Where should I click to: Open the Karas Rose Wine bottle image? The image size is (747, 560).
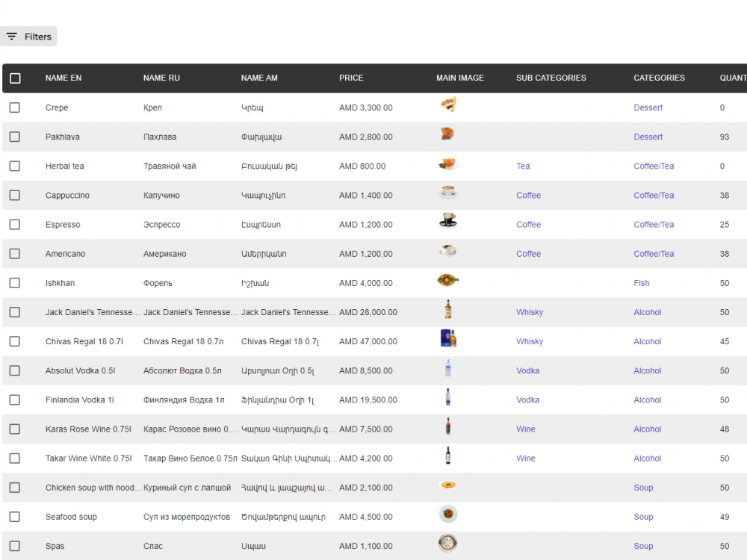(x=447, y=426)
